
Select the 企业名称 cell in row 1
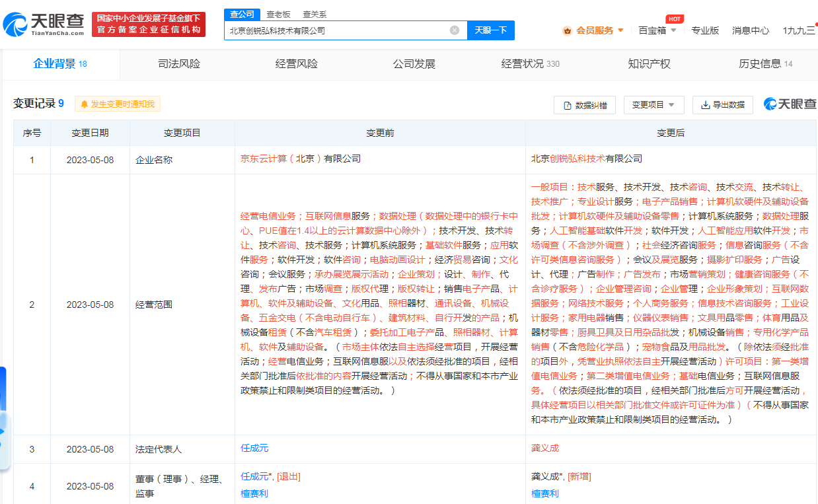point(182,160)
